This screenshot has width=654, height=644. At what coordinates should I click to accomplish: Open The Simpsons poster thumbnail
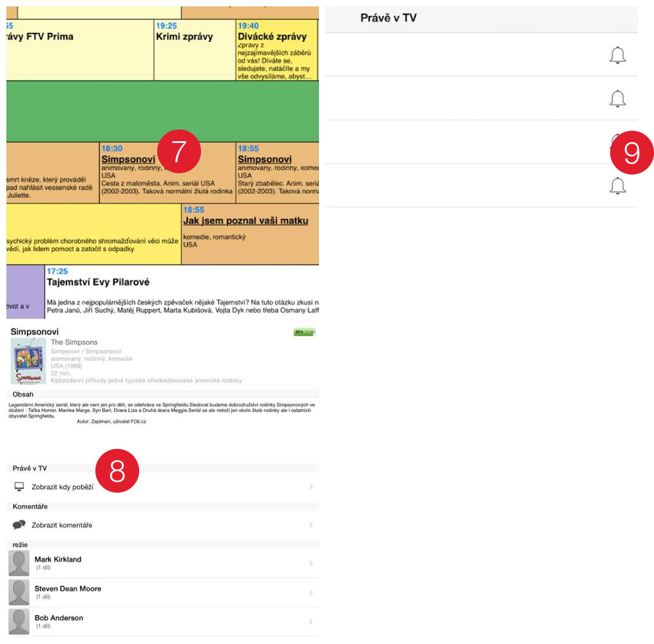28,361
